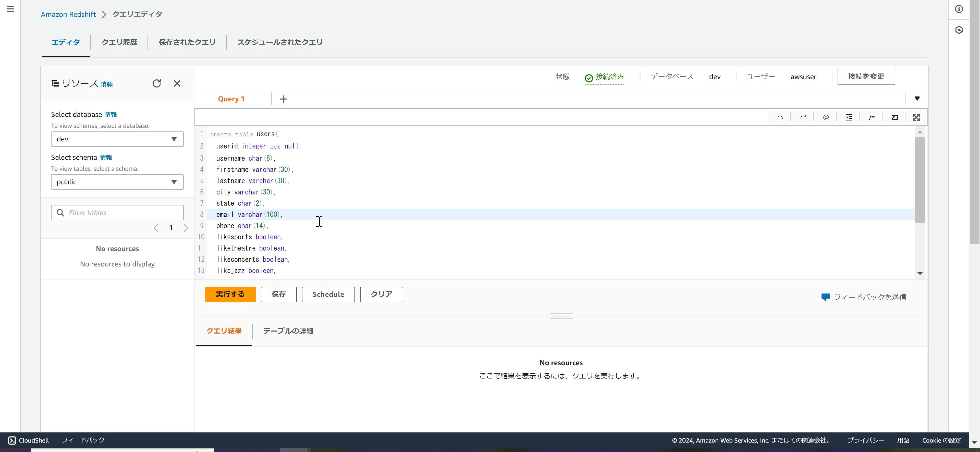Viewport: 980px width, 452px height.
Task: Clear the editor with クリア
Action: [382, 295]
